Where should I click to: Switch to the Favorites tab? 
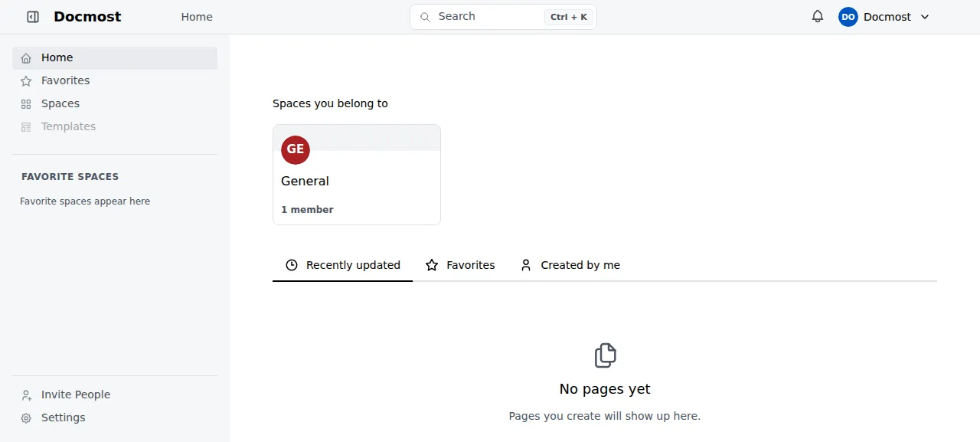pos(460,265)
